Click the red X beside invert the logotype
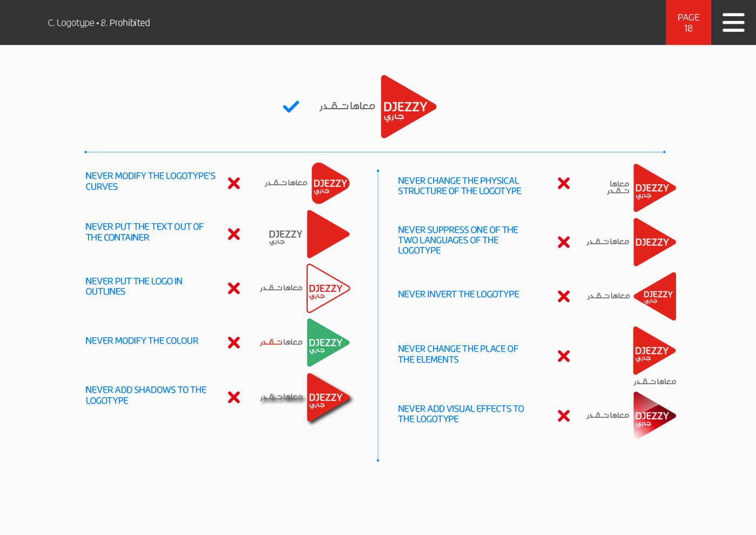The width and height of the screenshot is (756, 535). pyautogui.click(x=564, y=296)
